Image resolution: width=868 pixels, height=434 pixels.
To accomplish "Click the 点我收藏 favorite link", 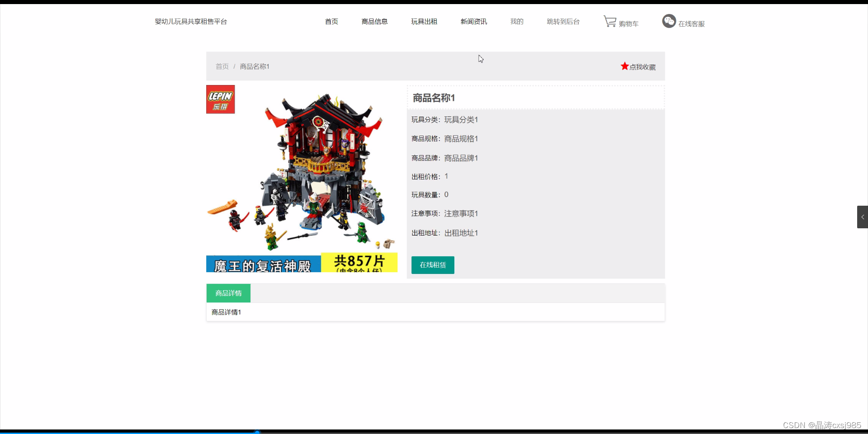I will [x=642, y=67].
